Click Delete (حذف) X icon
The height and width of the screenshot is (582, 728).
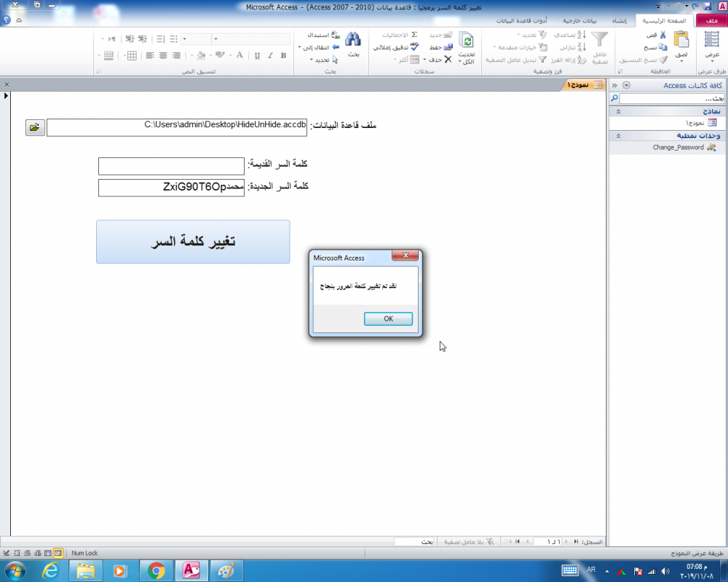pyautogui.click(x=448, y=60)
